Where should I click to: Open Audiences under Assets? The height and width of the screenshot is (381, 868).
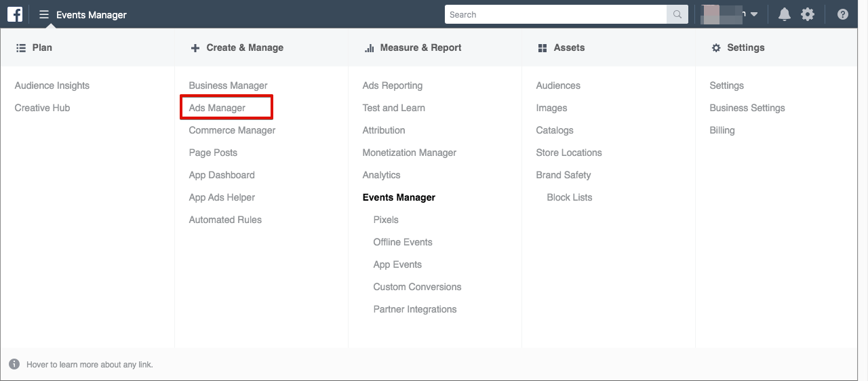click(558, 85)
